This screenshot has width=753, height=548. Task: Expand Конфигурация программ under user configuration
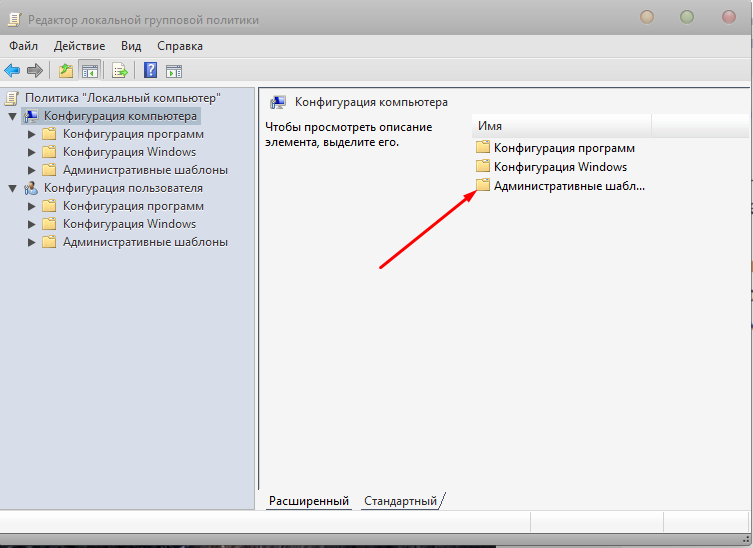pos(32,207)
